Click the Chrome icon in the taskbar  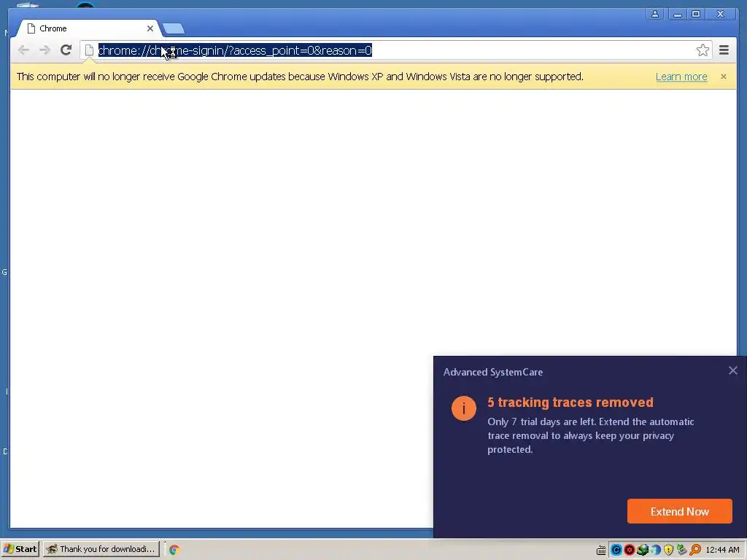(x=174, y=550)
